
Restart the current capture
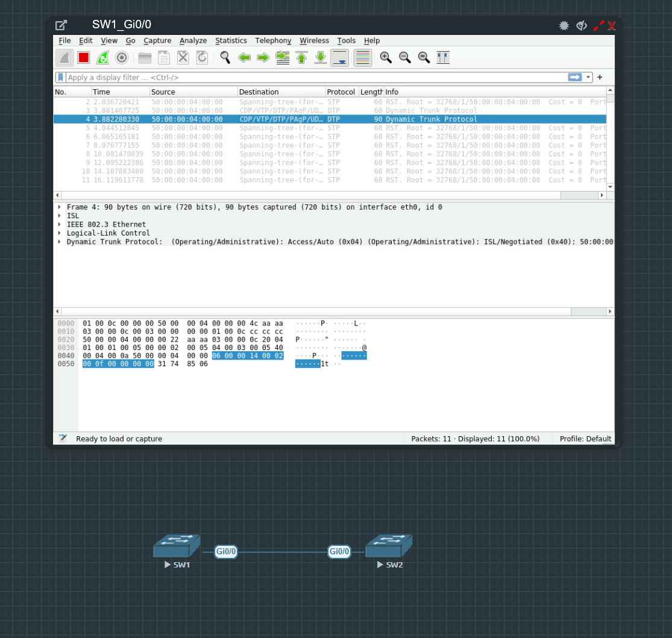(102, 58)
